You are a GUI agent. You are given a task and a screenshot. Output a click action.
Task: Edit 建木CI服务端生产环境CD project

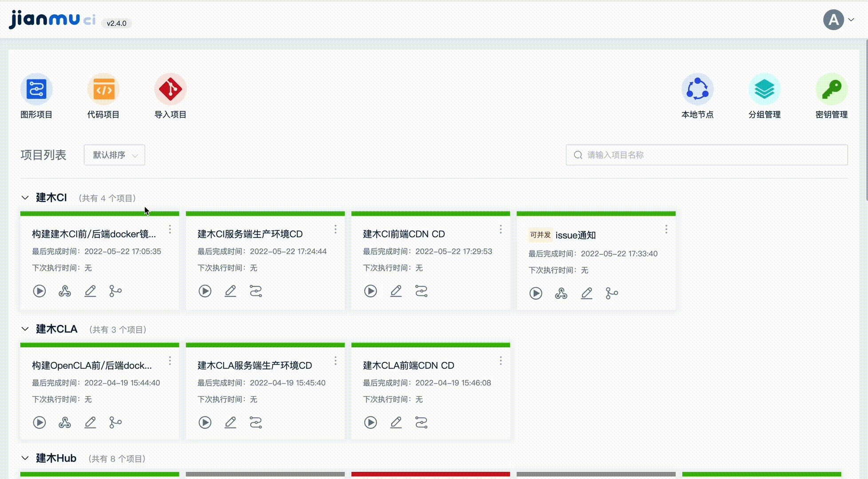[230, 291]
